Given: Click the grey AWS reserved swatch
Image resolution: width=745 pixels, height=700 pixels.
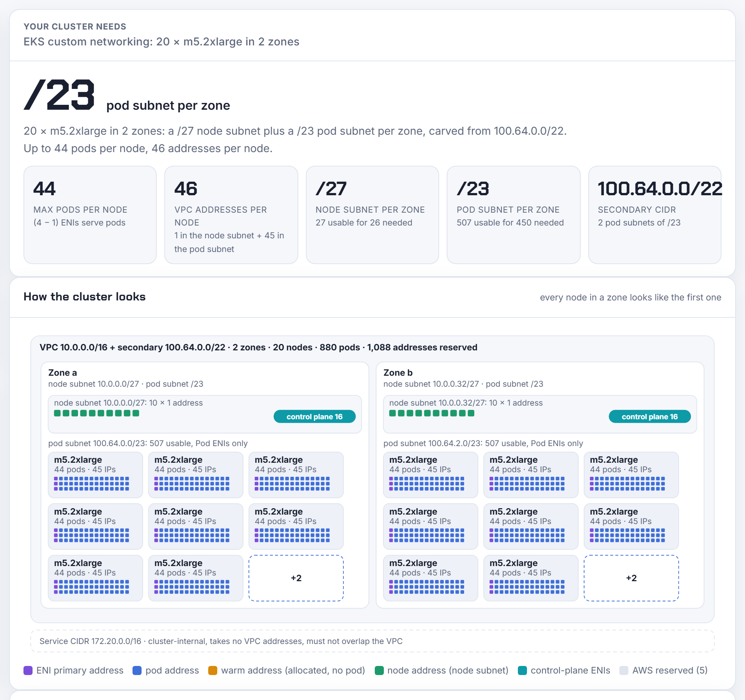Looking at the screenshot, I should tap(624, 670).
